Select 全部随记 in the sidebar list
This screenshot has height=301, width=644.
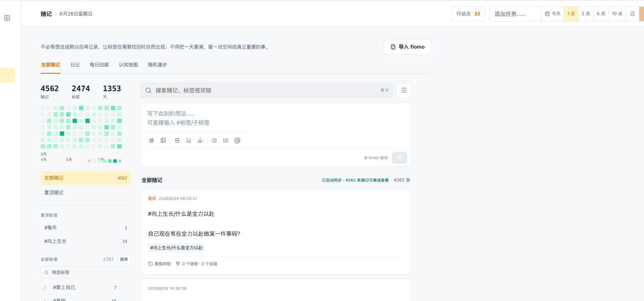86,178
